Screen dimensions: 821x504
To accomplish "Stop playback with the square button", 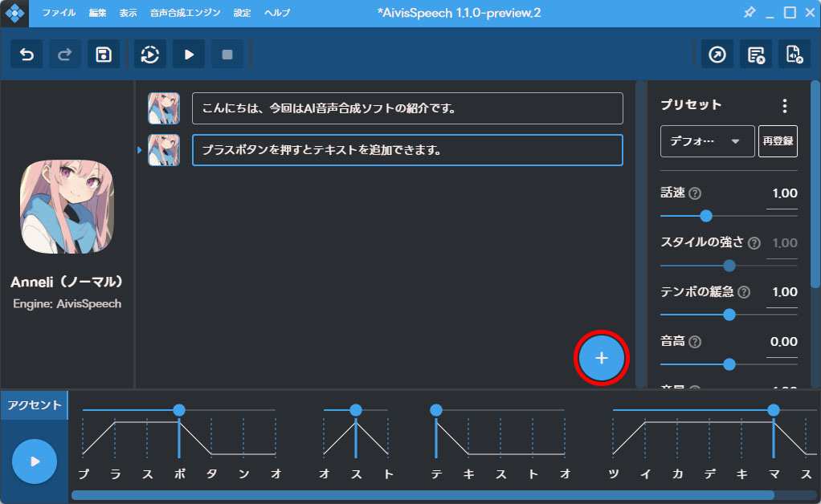I will point(227,54).
